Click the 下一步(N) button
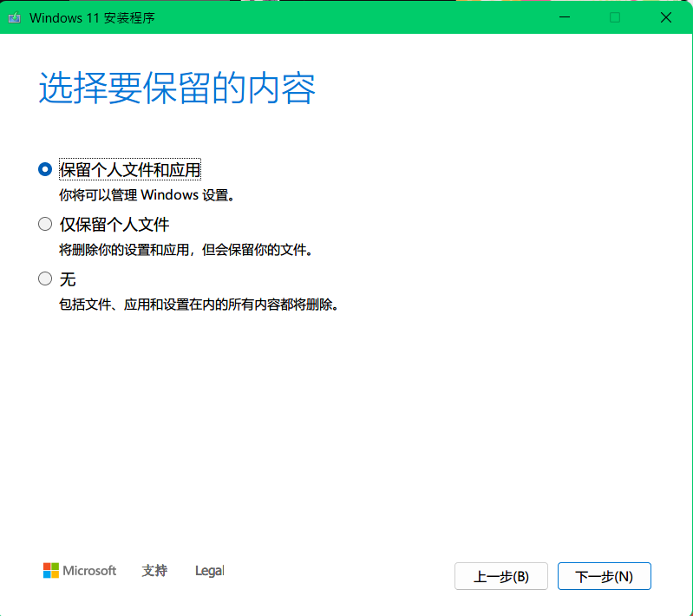The image size is (693, 616). click(605, 576)
